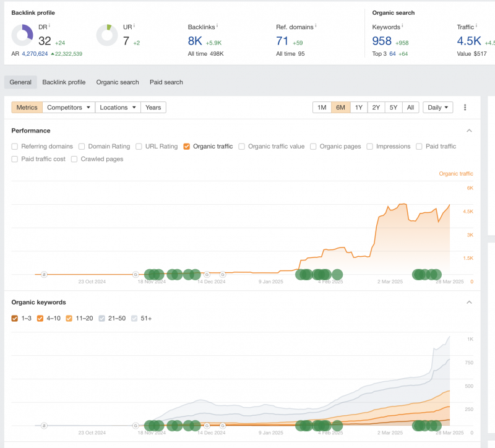495x448 pixels.
Task: Toggle the 21–50 keyword position checkbox
Action: 102,318
